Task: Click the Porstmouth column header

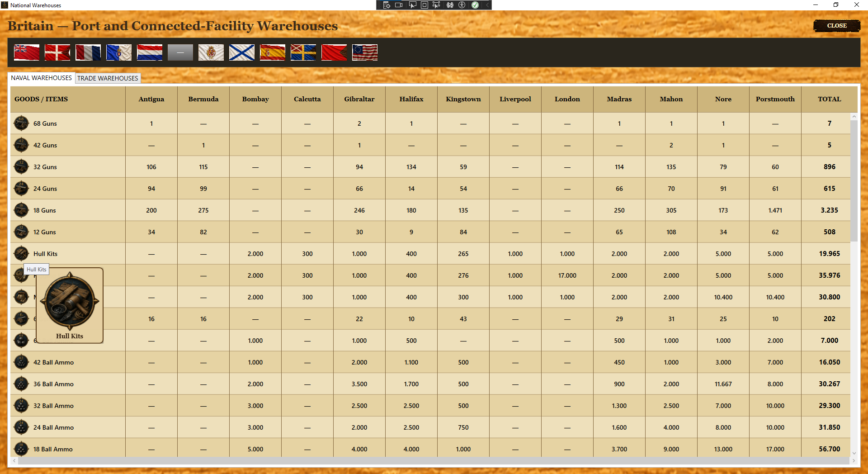Action: coord(775,99)
